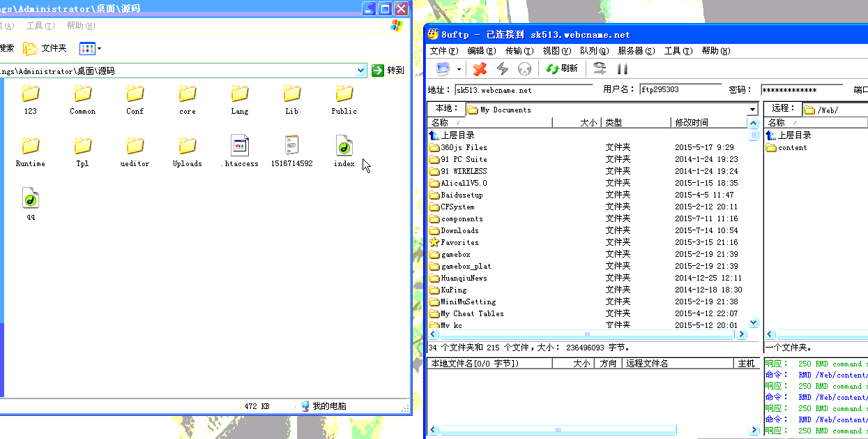868x439 pixels.
Task: Click the 远程文件名 queue column header
Action: (x=679, y=364)
